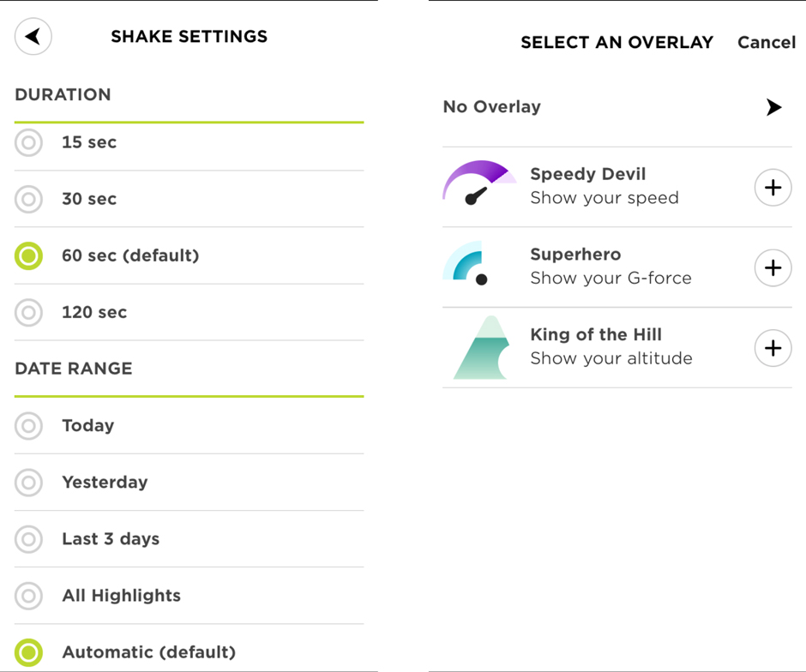Choose Today as date range

(29, 425)
